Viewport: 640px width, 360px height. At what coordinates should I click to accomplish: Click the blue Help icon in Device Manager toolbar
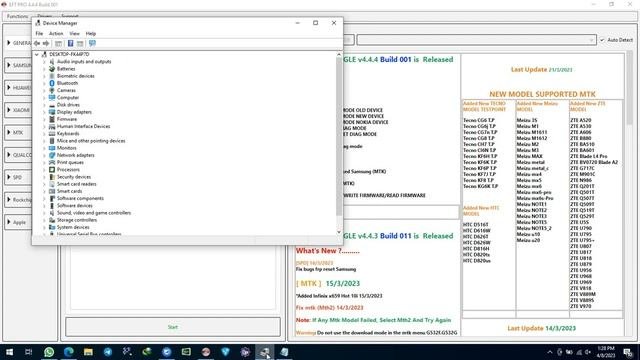(x=70, y=43)
